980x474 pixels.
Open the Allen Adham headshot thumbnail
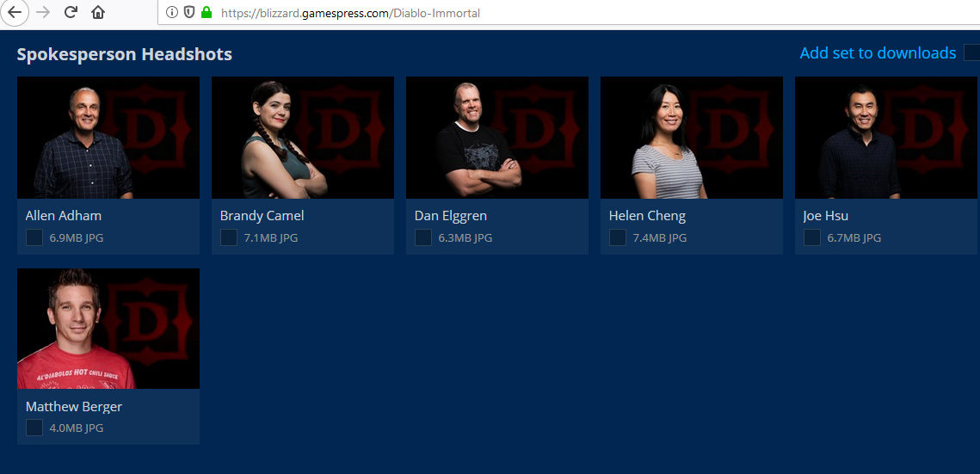108,138
